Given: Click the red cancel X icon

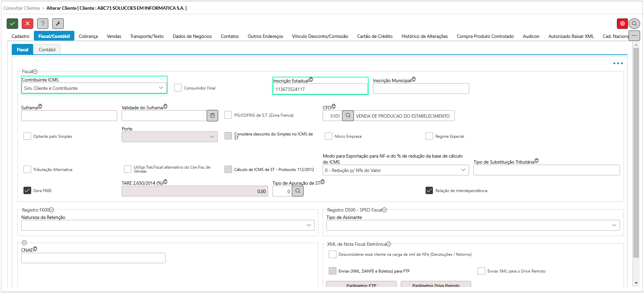Looking at the screenshot, I should 27,23.
